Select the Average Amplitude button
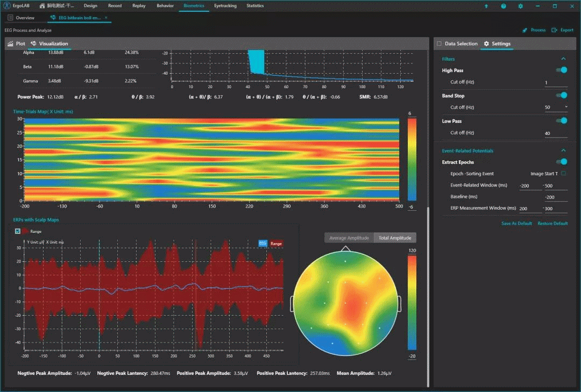Screen dimensions: 581x392 [x=349, y=238]
